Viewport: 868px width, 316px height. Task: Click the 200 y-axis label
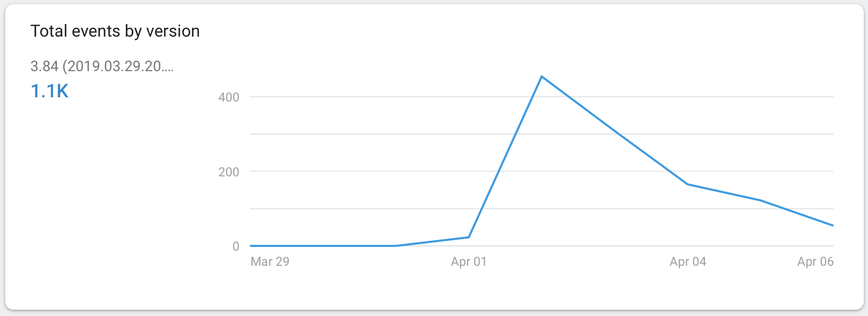pos(229,172)
